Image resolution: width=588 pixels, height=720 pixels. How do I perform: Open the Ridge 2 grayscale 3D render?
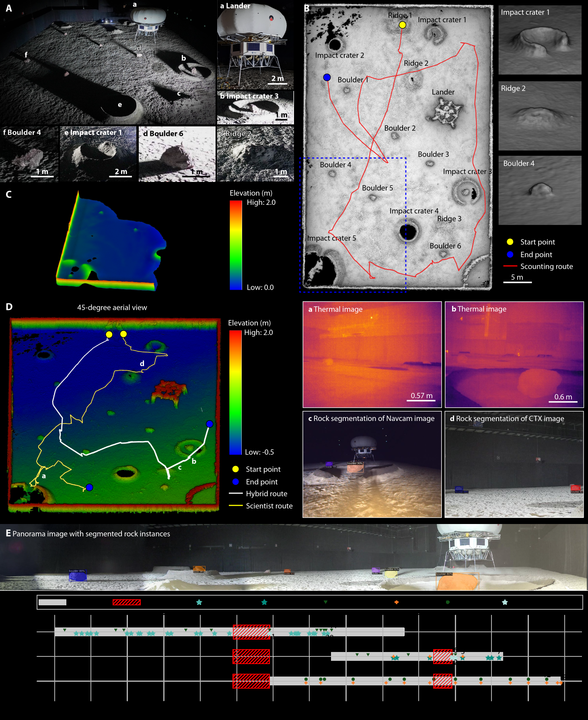point(540,116)
